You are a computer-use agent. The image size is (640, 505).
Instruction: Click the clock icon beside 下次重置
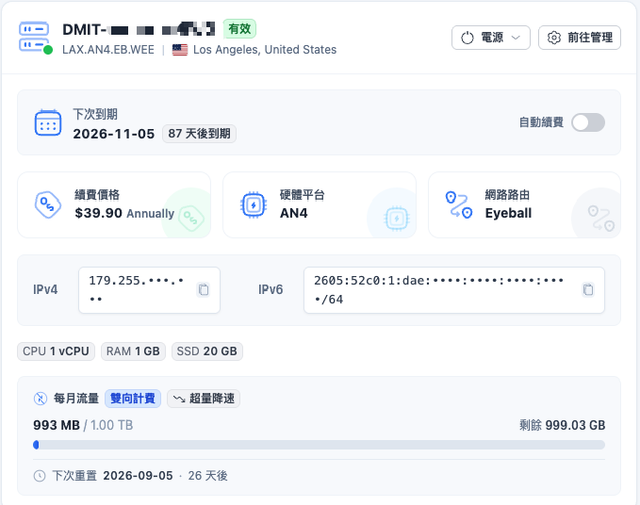coord(40,476)
